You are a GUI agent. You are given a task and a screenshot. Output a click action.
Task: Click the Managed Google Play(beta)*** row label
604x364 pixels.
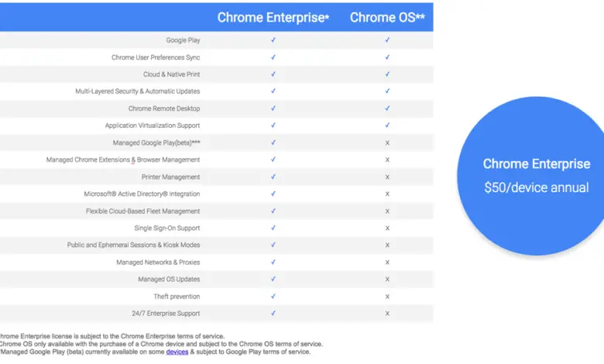(151, 143)
